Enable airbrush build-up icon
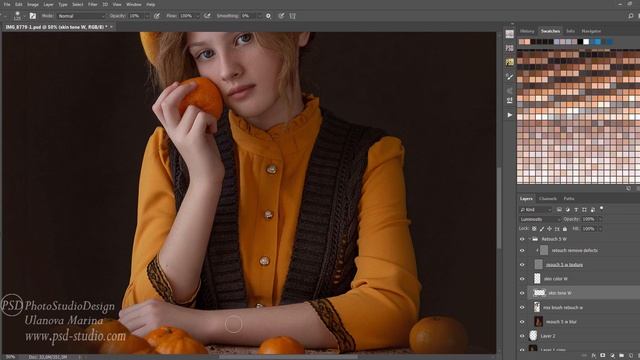This screenshot has height=360, width=640. pyautogui.click(x=207, y=16)
